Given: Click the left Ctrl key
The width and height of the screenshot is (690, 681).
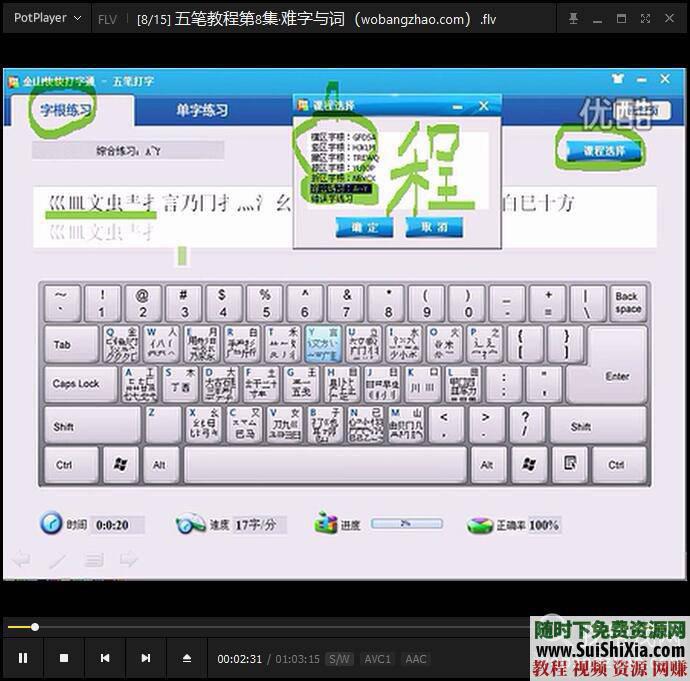Looking at the screenshot, I should tap(71, 465).
